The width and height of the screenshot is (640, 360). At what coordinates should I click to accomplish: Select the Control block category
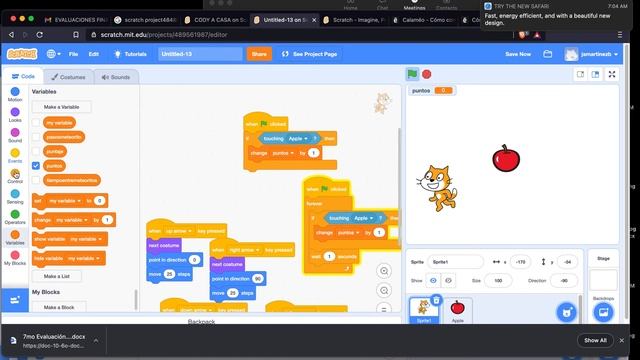coord(15,176)
